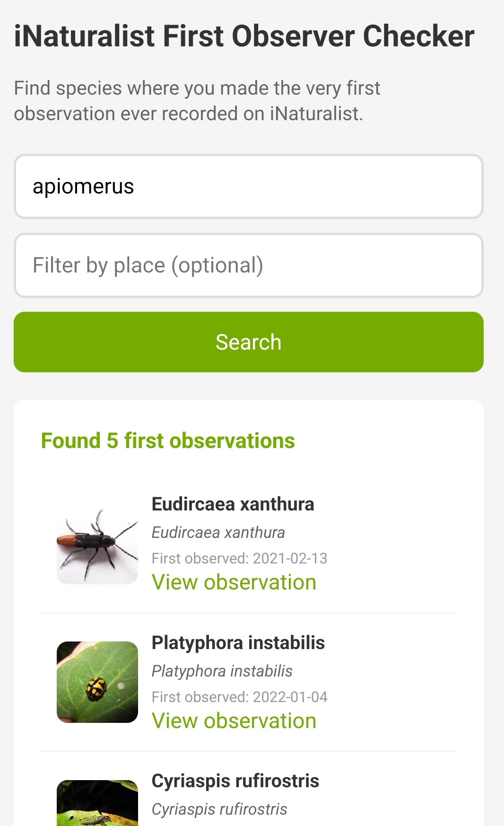Select the Cyriaspis rufirostris thumbnail image
The width and height of the screenshot is (504, 826).
pos(97,803)
